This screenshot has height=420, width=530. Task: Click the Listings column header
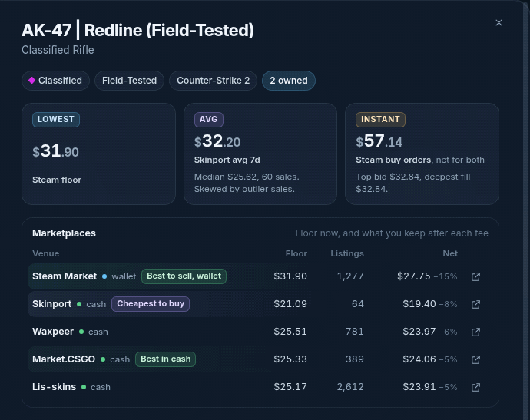point(347,253)
